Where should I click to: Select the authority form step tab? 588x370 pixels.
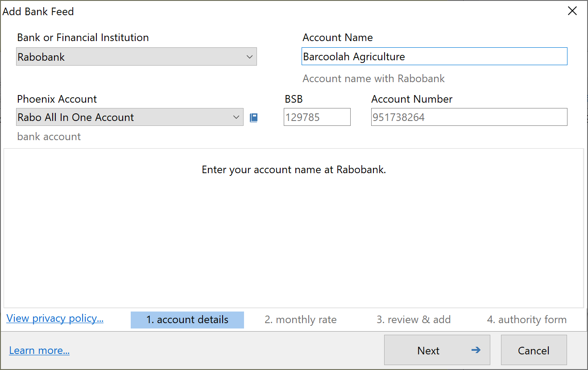(x=527, y=320)
